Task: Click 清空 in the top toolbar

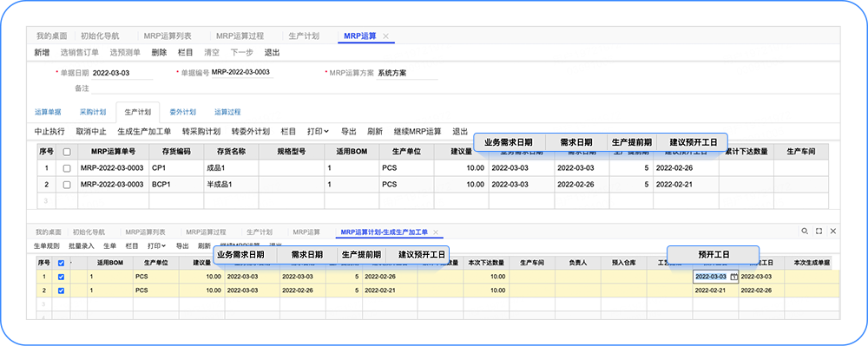Action: coord(212,53)
